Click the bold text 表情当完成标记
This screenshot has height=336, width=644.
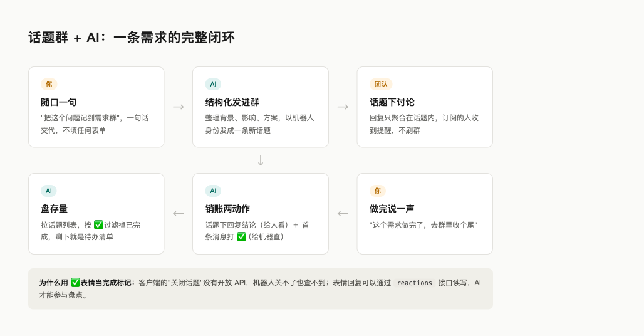coord(106,283)
